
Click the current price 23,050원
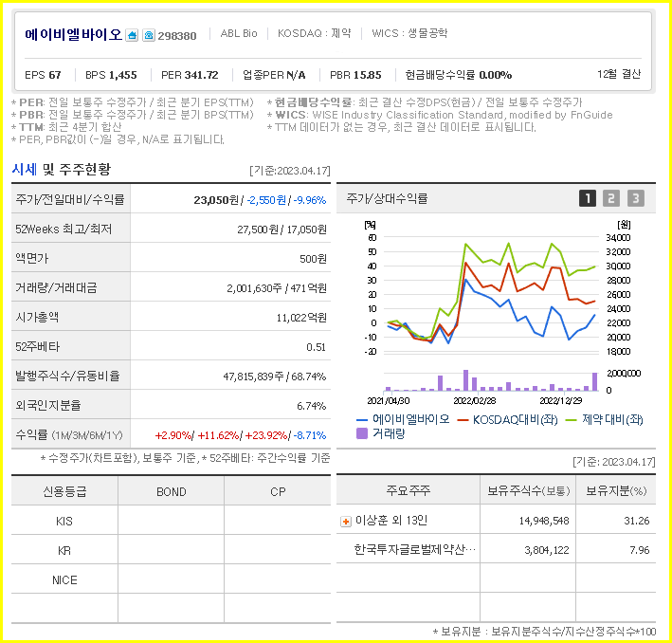(216, 200)
